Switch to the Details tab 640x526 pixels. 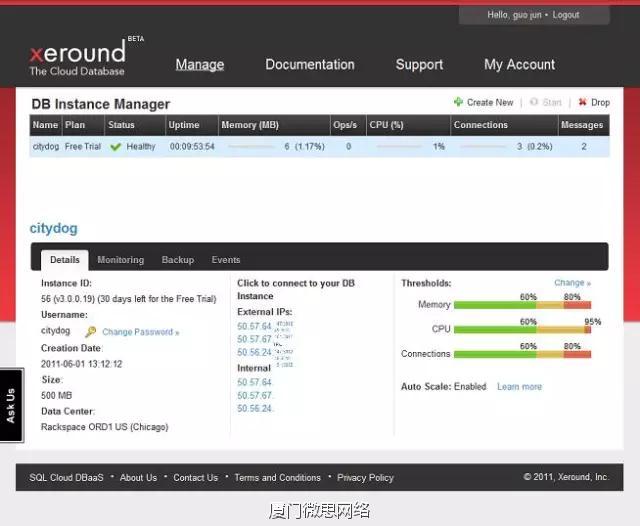(x=64, y=260)
